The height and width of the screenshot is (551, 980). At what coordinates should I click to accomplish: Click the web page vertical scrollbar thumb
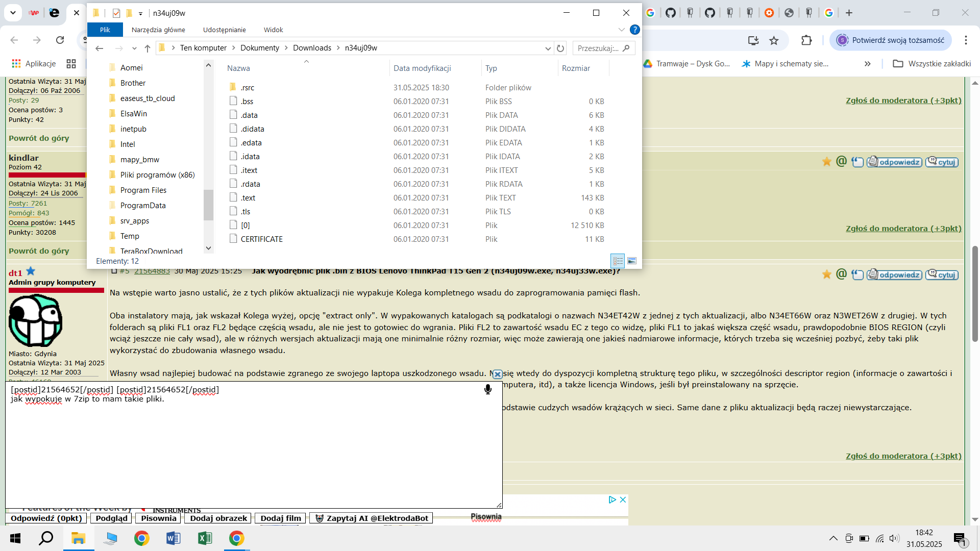tap(975, 294)
